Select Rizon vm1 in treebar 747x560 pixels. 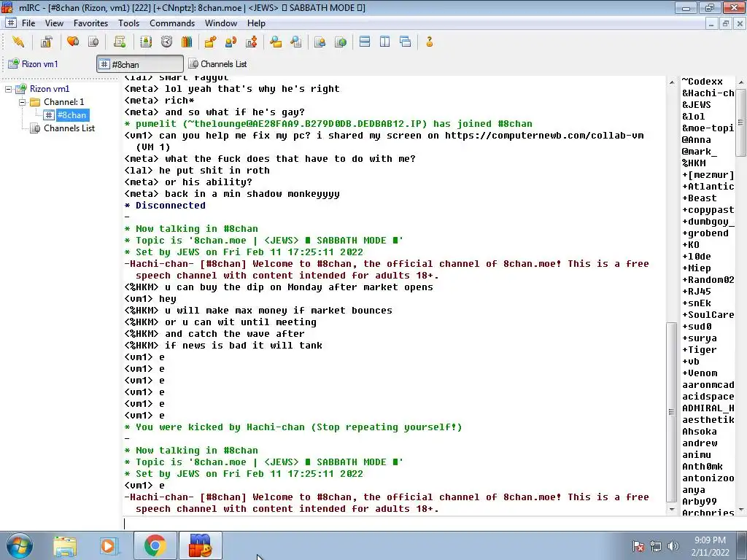[49, 88]
